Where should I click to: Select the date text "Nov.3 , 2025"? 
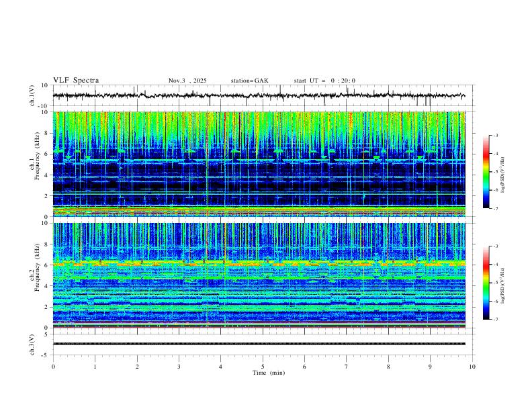click(x=187, y=81)
